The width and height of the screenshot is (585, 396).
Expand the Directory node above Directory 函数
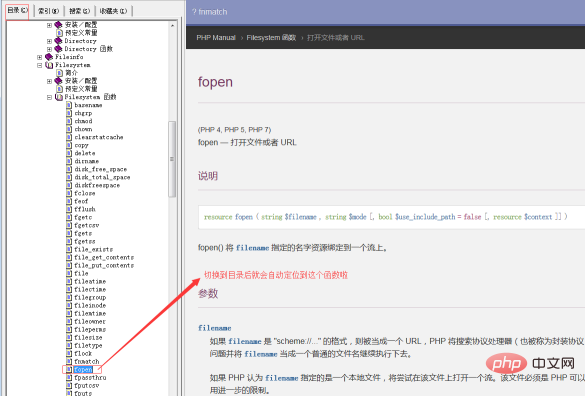pos(49,41)
